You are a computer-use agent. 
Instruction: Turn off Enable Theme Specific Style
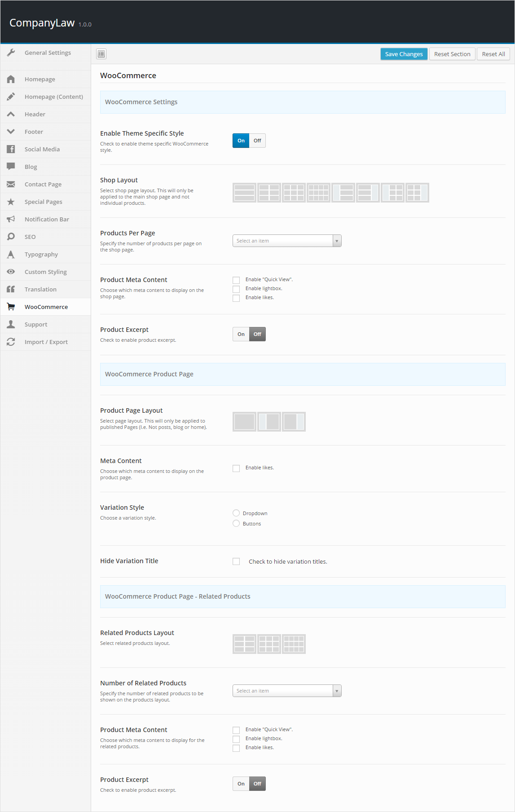pyautogui.click(x=257, y=141)
